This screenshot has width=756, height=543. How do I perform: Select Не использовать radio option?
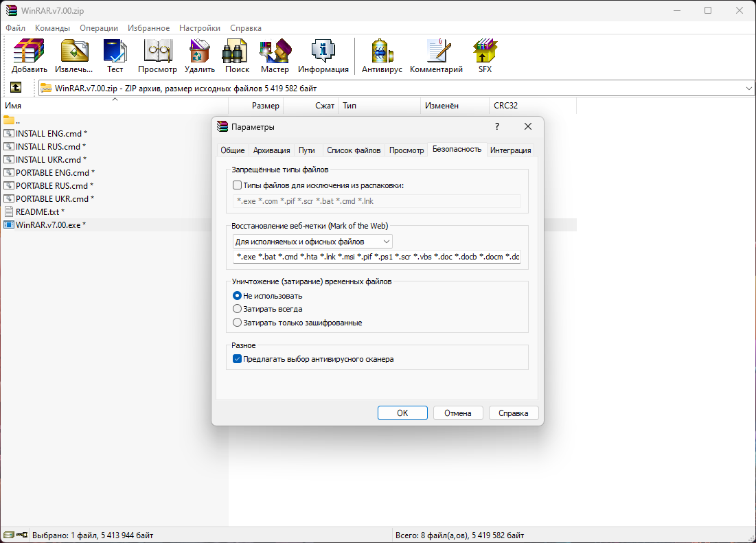[237, 295]
